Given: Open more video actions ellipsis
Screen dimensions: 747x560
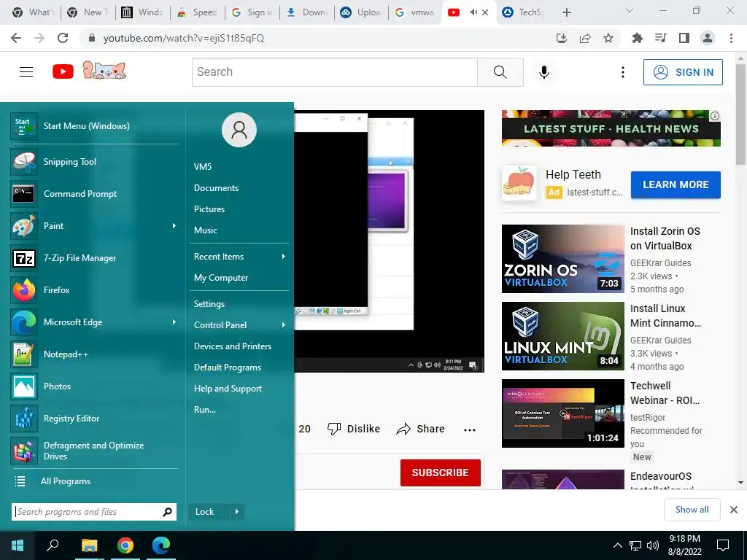Looking at the screenshot, I should (470, 429).
